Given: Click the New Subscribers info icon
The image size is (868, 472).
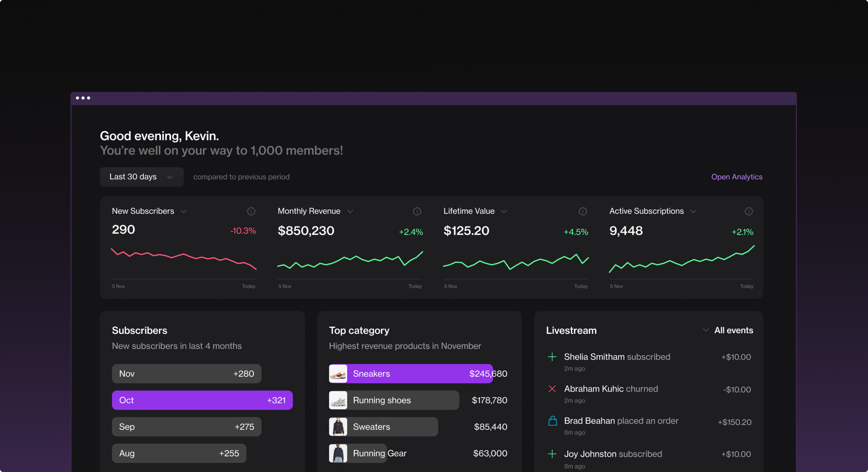Looking at the screenshot, I should [x=251, y=211].
